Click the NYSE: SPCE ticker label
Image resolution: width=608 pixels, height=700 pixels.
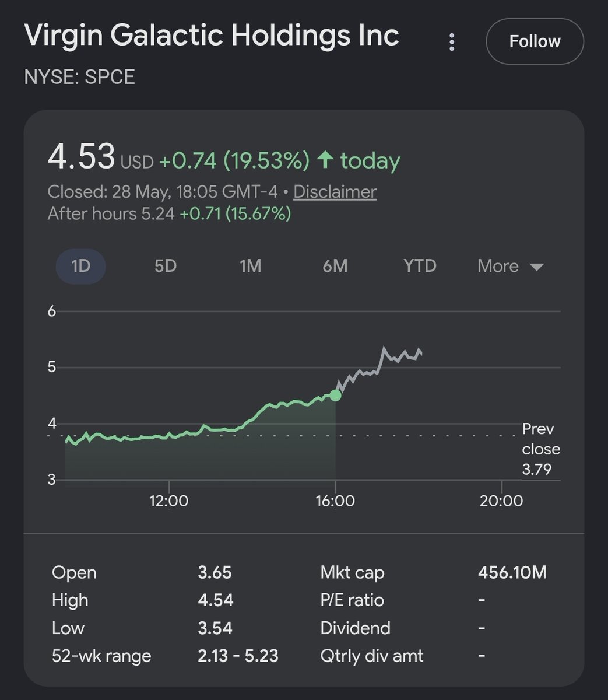click(x=79, y=77)
